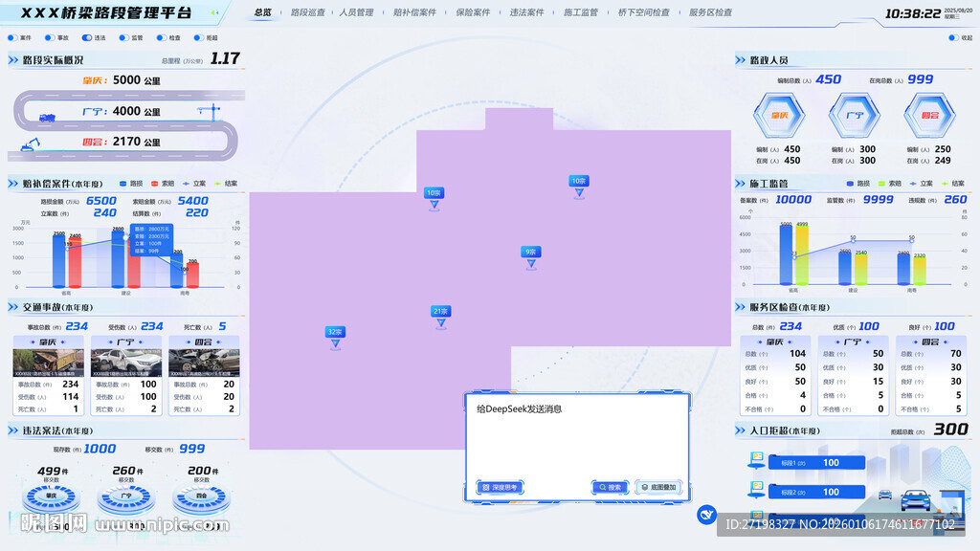Toggle the 违法 switch

[87, 37]
